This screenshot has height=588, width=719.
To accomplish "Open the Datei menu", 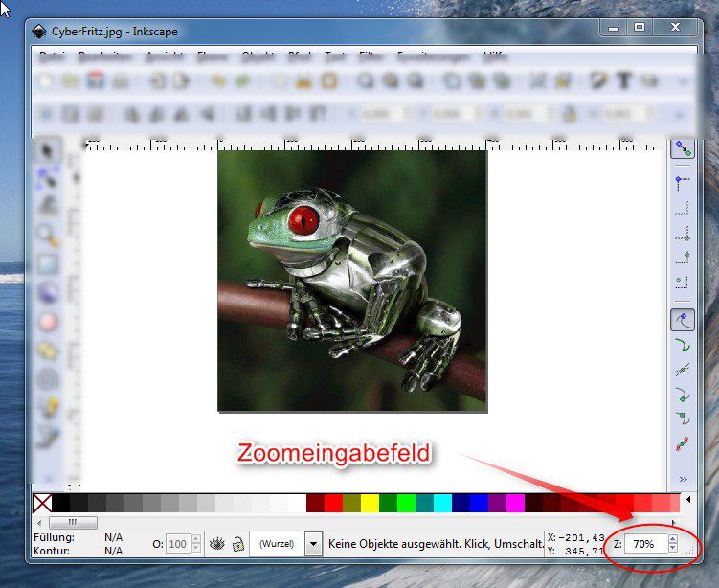I will (52, 57).
